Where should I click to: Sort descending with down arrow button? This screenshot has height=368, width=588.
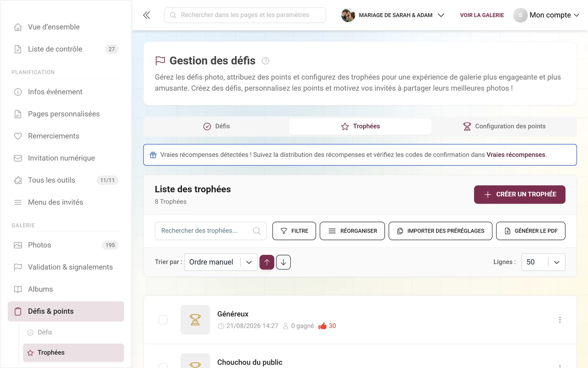[283, 262]
